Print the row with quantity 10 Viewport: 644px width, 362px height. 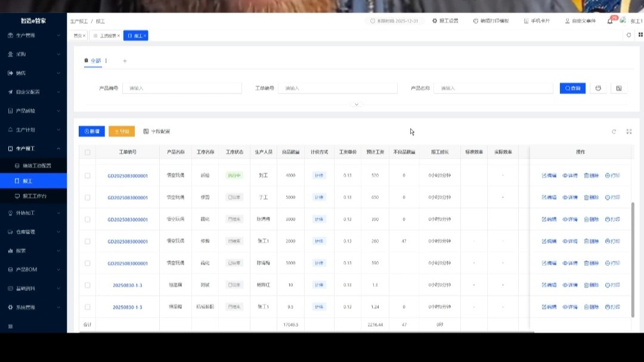pyautogui.click(x=612, y=284)
